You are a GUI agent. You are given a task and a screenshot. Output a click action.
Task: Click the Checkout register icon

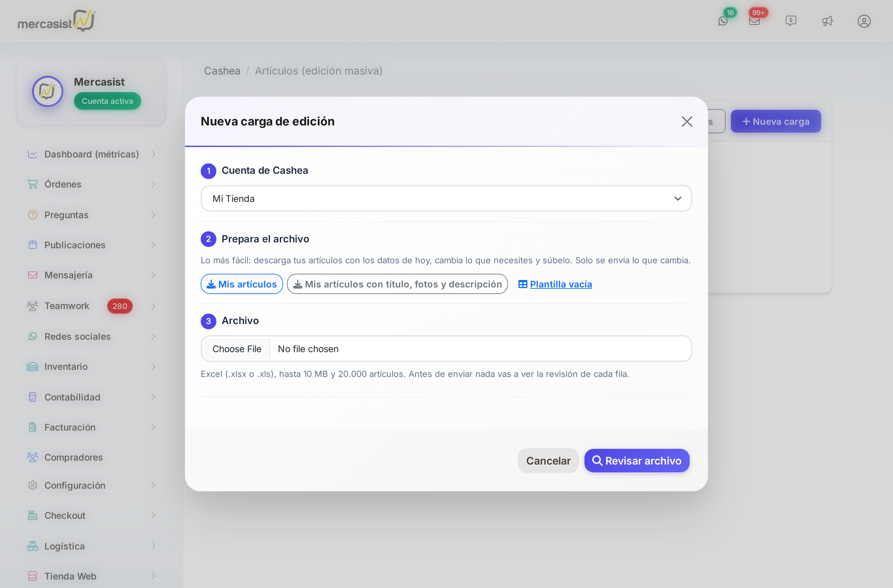[33, 515]
